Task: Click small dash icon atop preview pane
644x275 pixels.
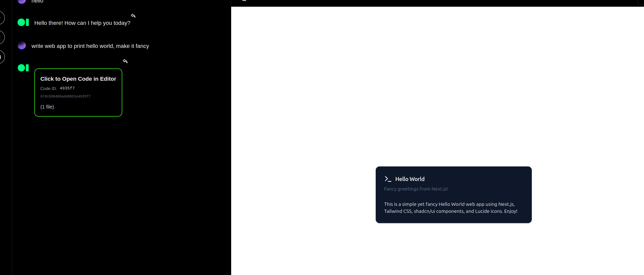Action: point(244,1)
